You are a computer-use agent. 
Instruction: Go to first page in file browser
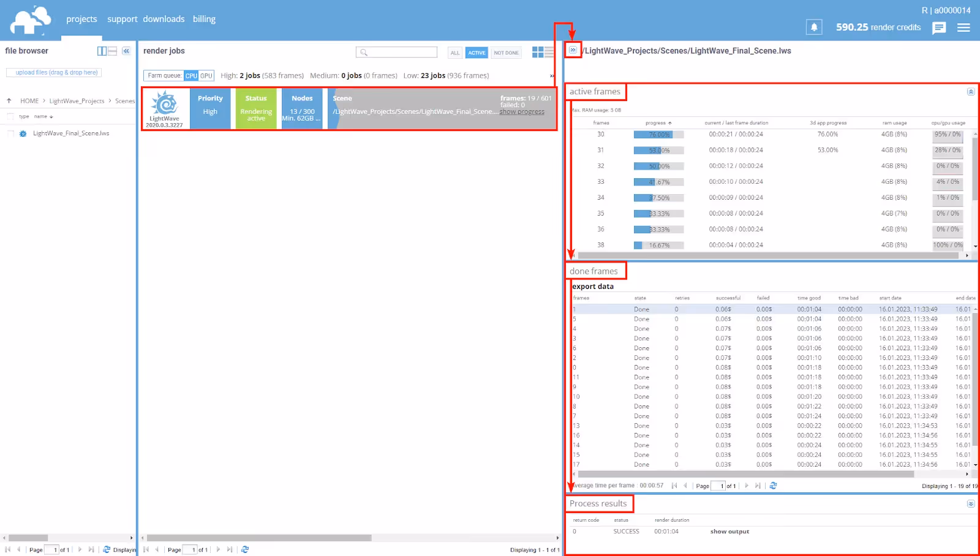click(x=8, y=549)
